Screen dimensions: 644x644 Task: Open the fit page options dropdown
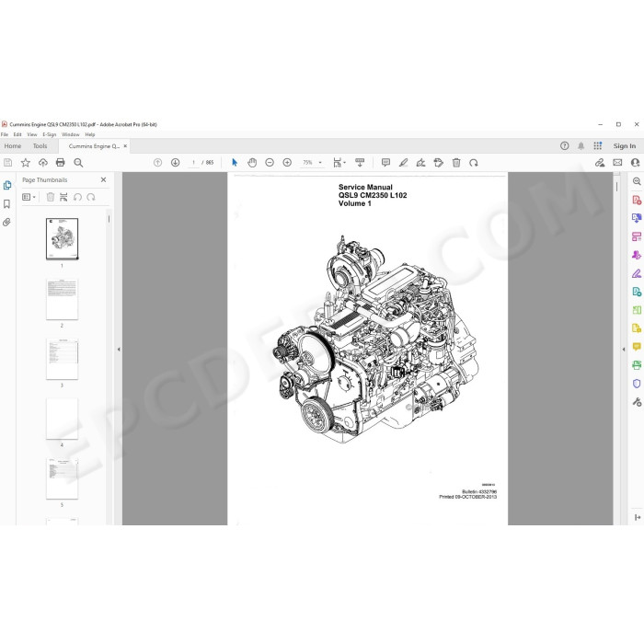(x=339, y=163)
